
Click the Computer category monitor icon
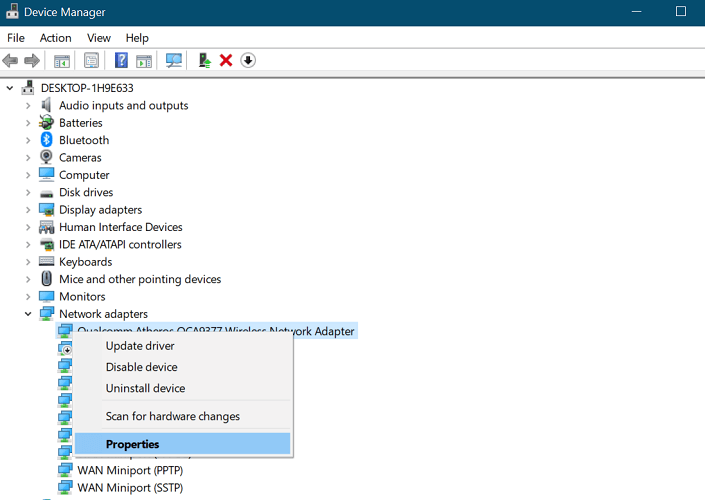[46, 174]
